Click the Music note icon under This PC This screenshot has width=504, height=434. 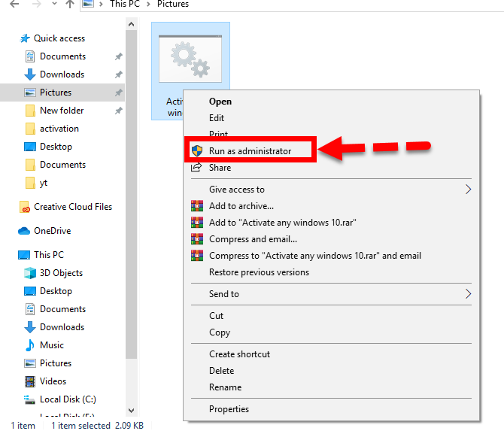[30, 345]
